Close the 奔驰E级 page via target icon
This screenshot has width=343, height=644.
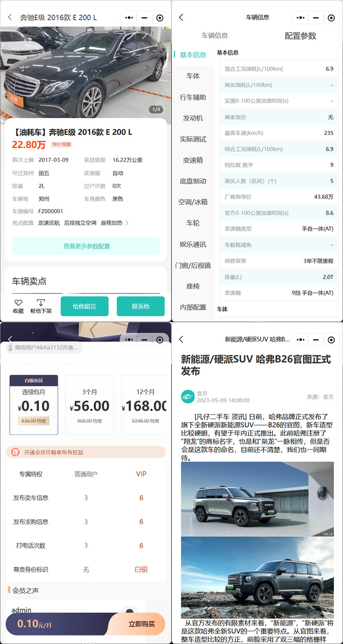pyautogui.click(x=159, y=18)
